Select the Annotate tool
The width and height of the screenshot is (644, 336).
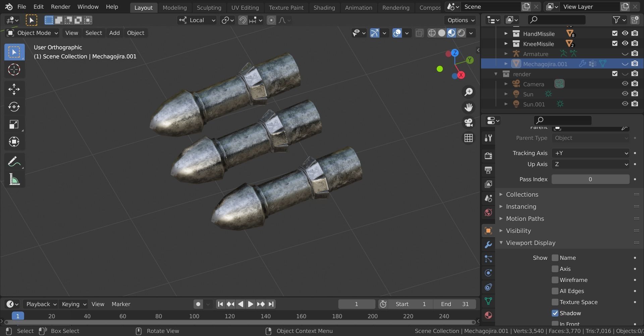tap(14, 162)
